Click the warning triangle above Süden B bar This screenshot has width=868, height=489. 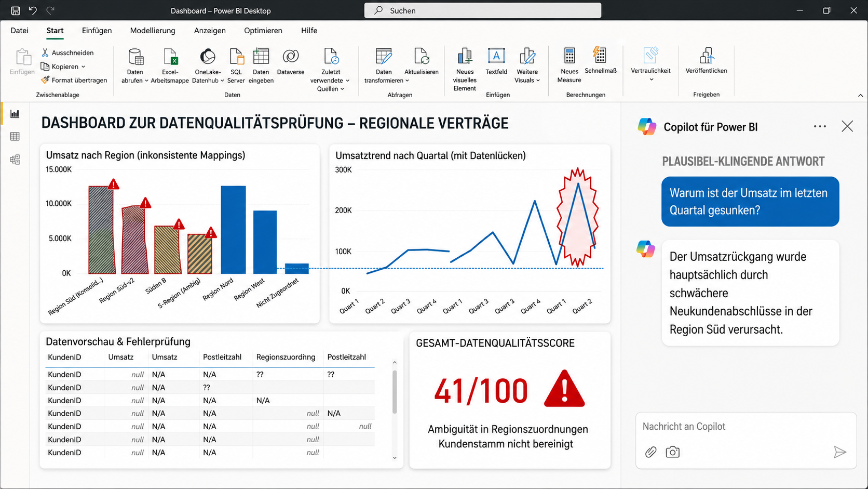(179, 224)
